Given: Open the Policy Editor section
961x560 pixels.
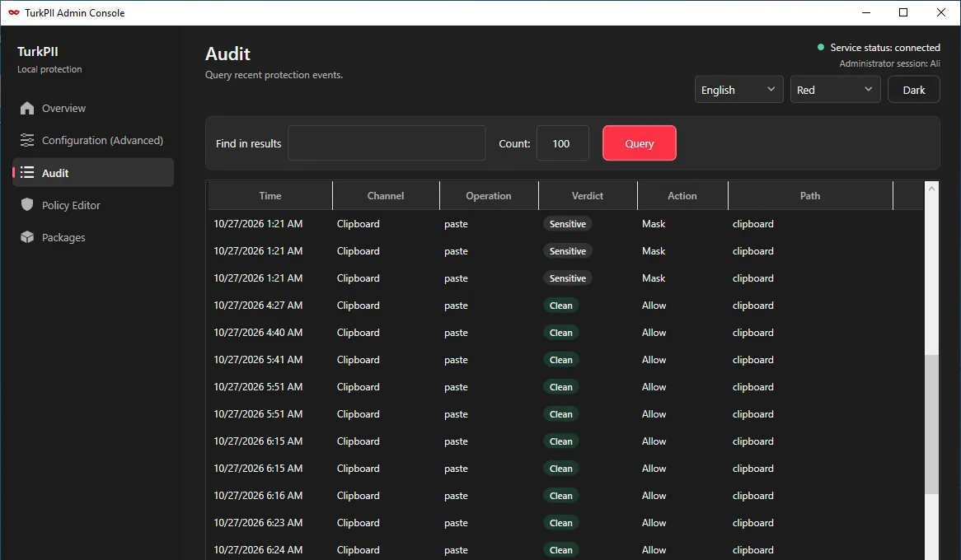Looking at the screenshot, I should tap(93, 205).
